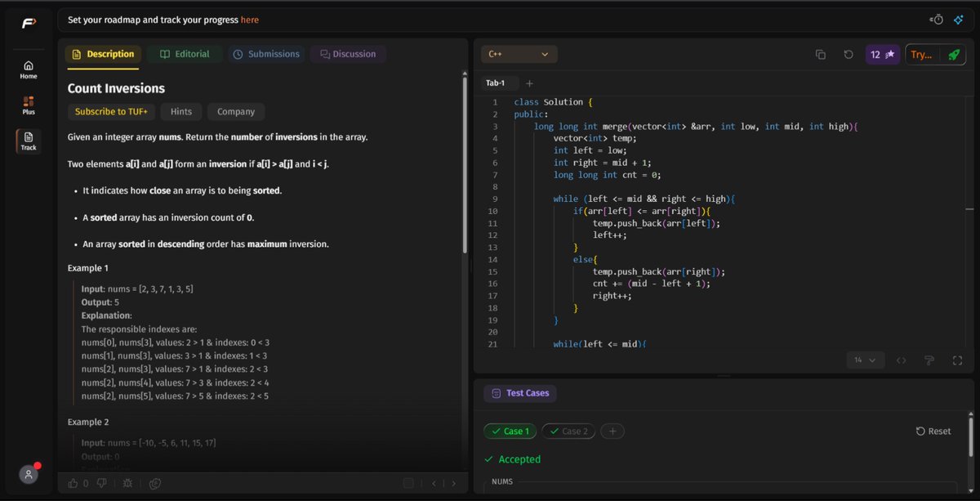The height and width of the screenshot is (501, 980).
Task: Click code line 7 'long long int cnt = 0'
Action: (607, 175)
